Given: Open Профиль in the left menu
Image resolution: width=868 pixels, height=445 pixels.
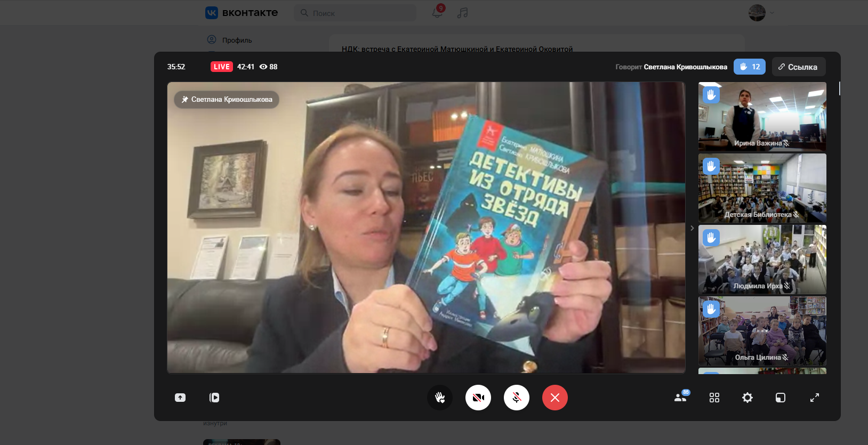Looking at the screenshot, I should [237, 40].
